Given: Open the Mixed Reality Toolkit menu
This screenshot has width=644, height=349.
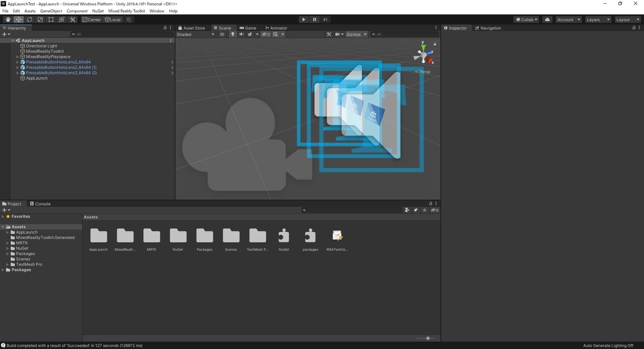Looking at the screenshot, I should (x=127, y=11).
